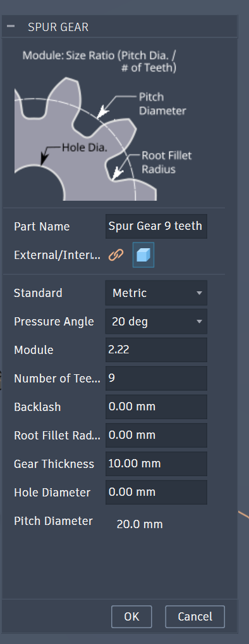Confirm with the OK button
This screenshot has width=249, height=644.
(131, 617)
